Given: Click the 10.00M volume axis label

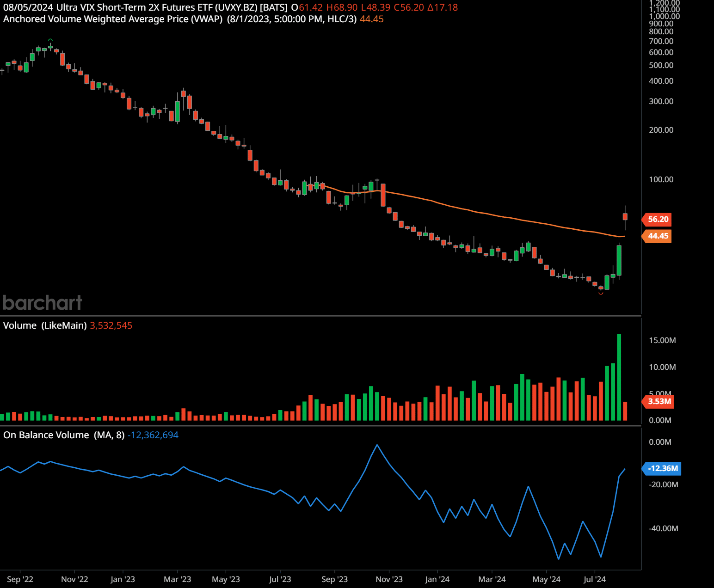Looking at the screenshot, I should click(x=662, y=367).
